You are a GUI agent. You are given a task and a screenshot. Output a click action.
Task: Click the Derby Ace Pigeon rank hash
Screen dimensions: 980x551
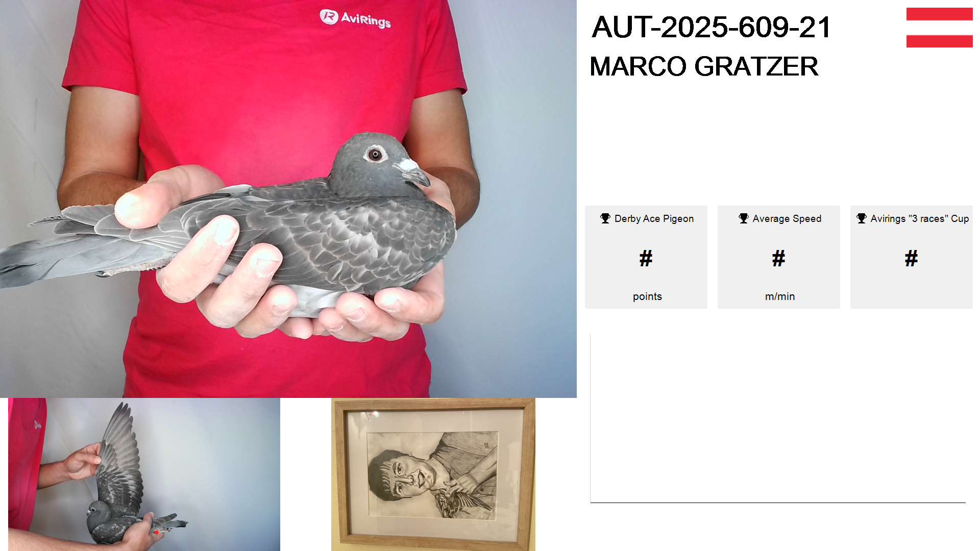tap(646, 259)
